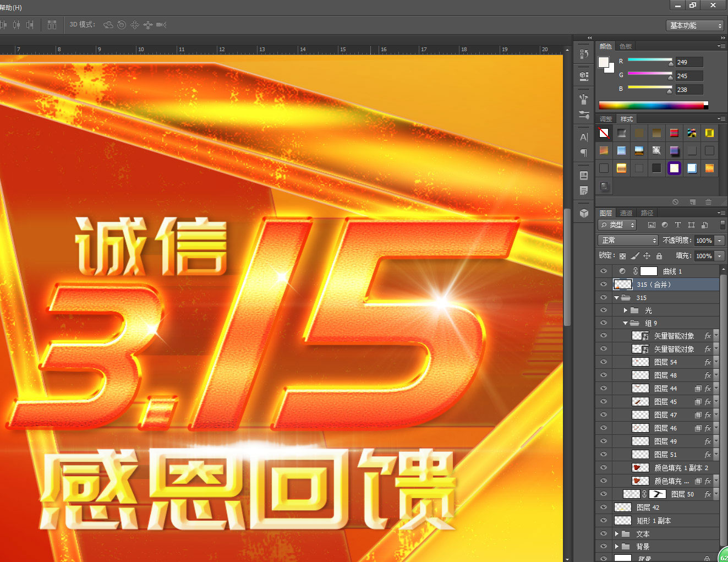Open the Properties panel dock icon
The image size is (728, 562).
pyautogui.click(x=584, y=176)
